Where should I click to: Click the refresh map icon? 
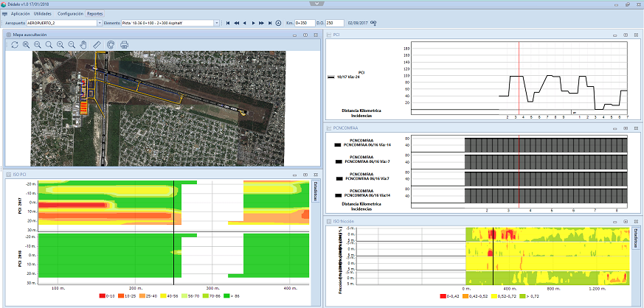(x=15, y=45)
